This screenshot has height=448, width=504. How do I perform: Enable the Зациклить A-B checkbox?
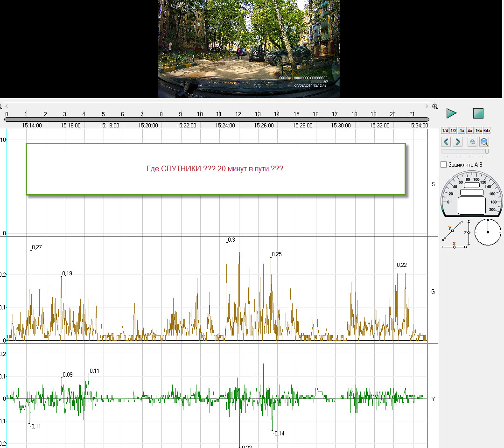[x=444, y=165]
